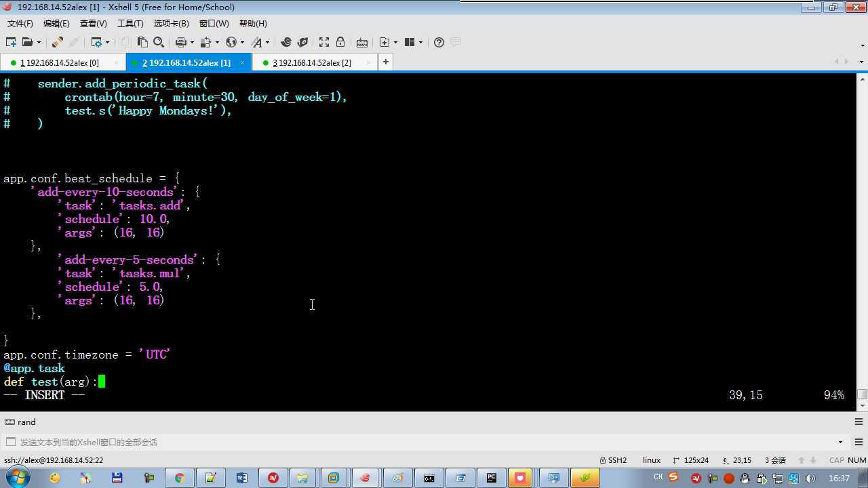Click the Open session folder icon

pos(27,42)
